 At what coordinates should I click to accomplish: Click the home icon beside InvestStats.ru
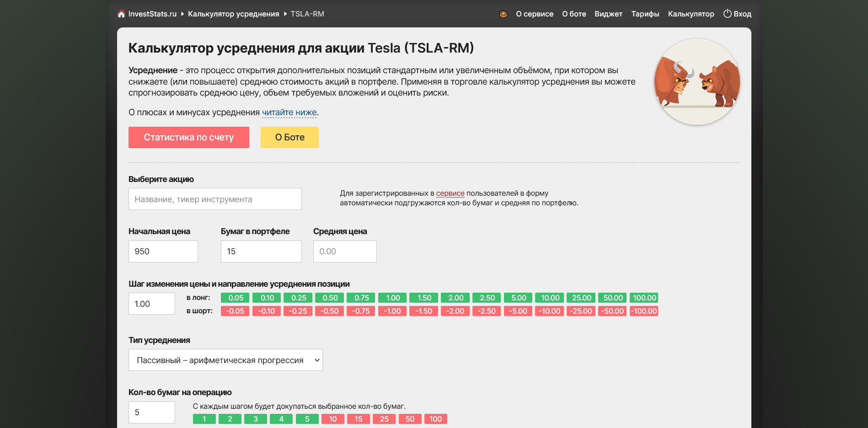121,14
